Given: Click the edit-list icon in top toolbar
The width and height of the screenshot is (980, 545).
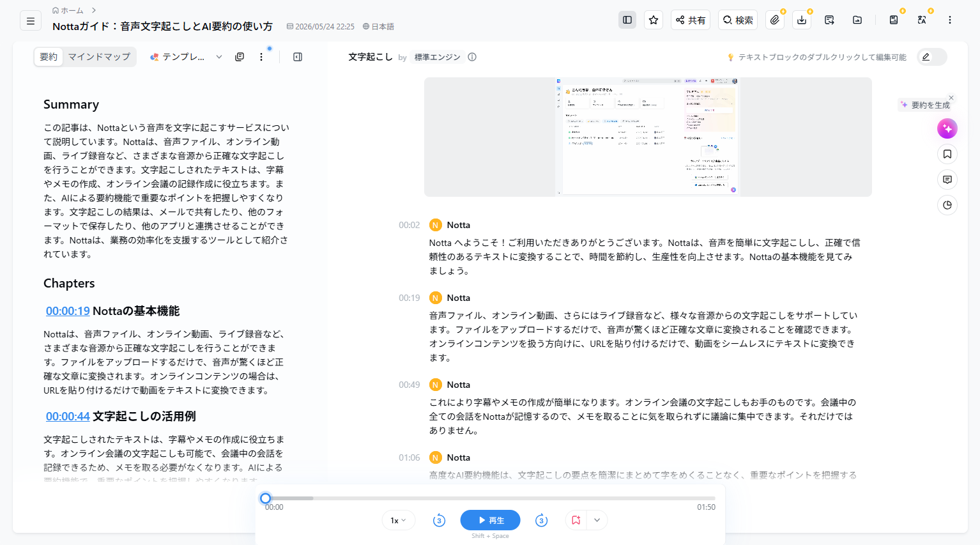Looking at the screenshot, I should [x=829, y=20].
